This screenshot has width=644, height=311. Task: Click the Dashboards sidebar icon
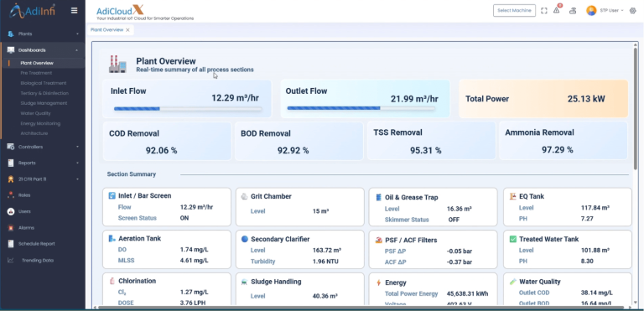(x=11, y=50)
